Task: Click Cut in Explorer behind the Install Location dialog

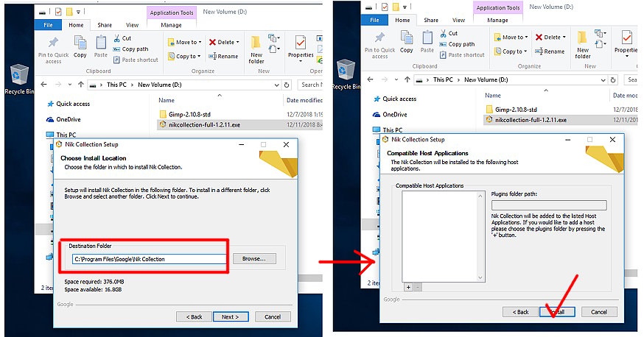Action: (122, 38)
